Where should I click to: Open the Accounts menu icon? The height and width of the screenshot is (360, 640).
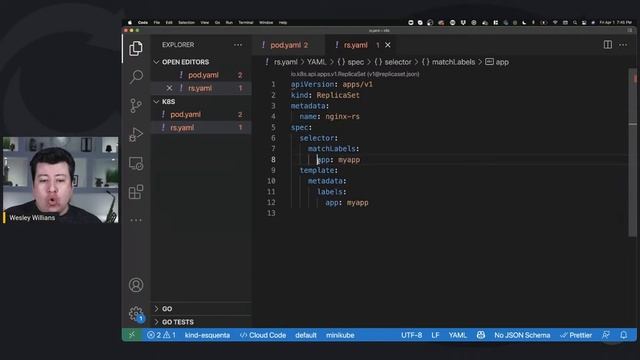136,284
